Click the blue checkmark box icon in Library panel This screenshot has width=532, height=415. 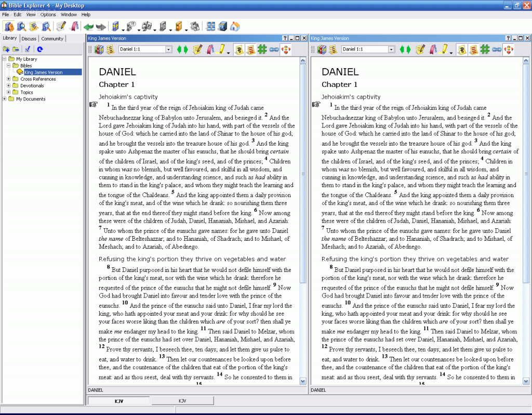click(x=28, y=49)
